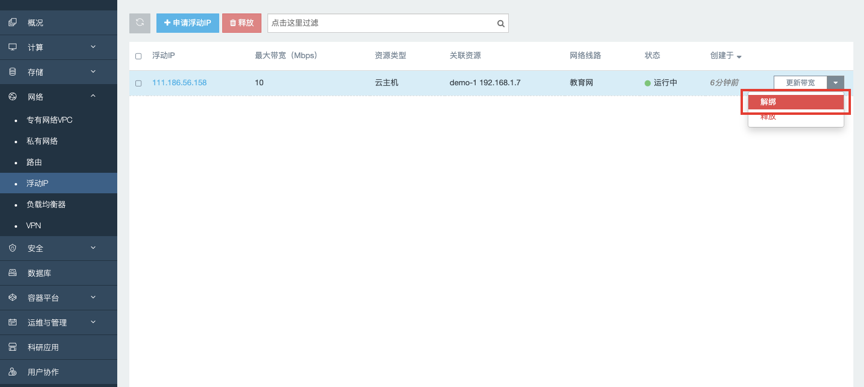Choose 解绑 from the dropdown menu
The image size is (864, 387).
pyautogui.click(x=796, y=102)
